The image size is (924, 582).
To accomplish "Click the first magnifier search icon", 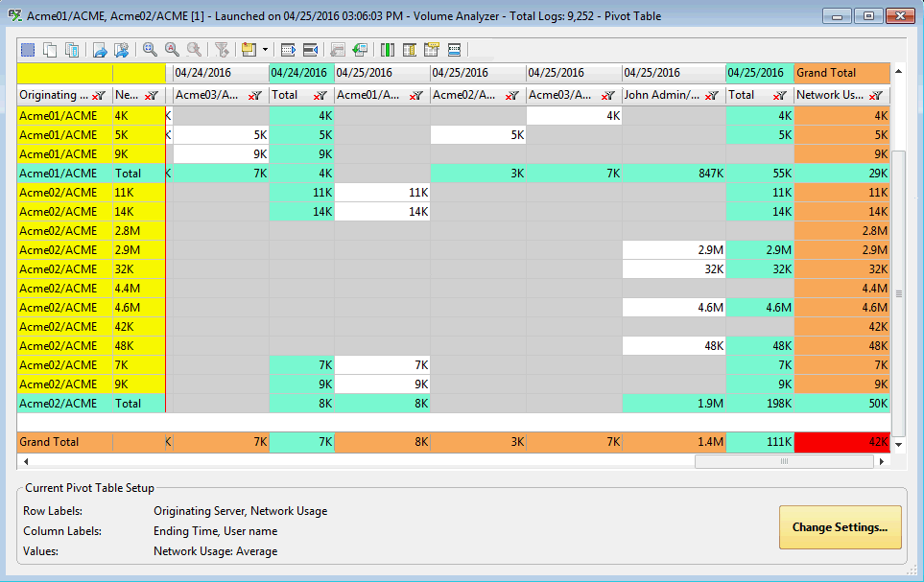I will tap(150, 49).
